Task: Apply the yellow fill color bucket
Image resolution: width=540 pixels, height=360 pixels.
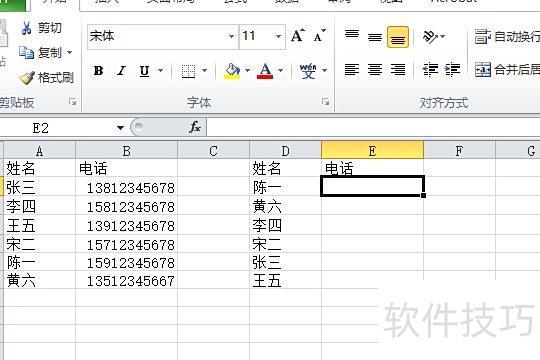Action: (x=232, y=71)
